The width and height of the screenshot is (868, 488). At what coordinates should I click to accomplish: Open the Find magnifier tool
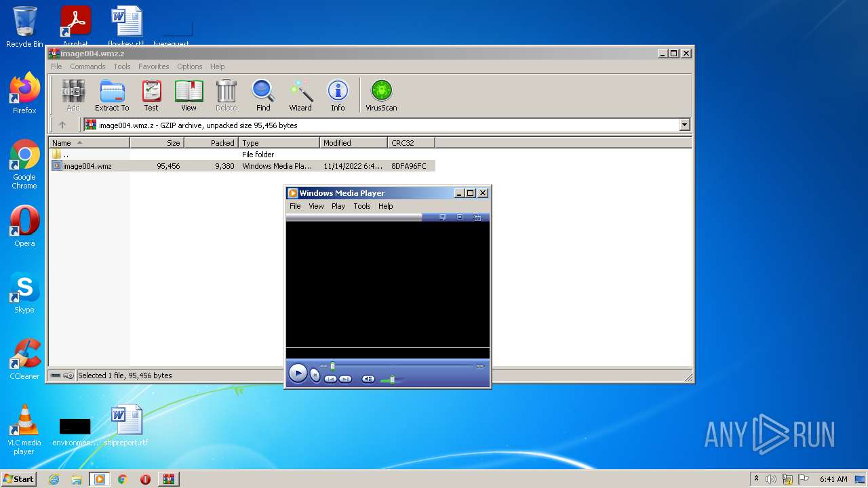263,96
